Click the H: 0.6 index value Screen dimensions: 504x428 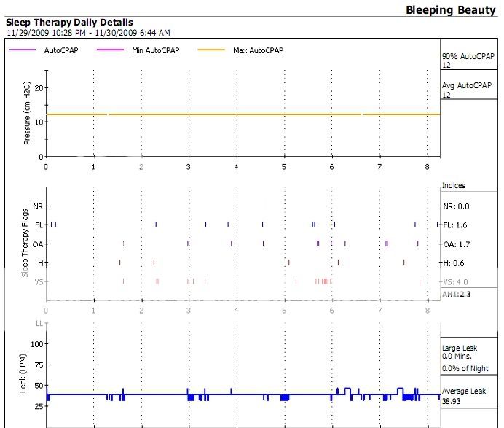(x=453, y=263)
